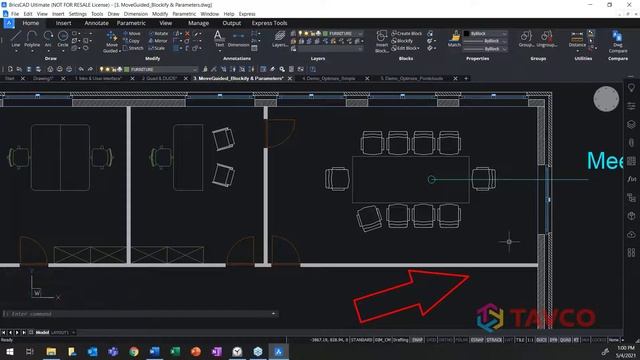
Task: Select the Mirror tool
Action: click(158, 41)
